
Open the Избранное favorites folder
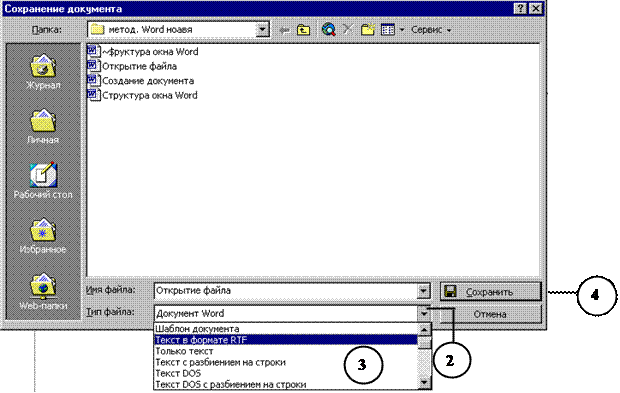point(43,236)
